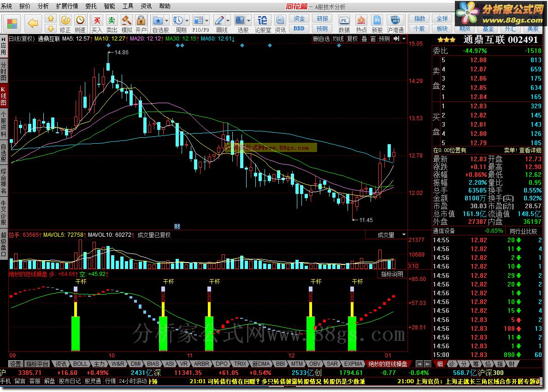Click the 指数 index button
Screen dimensions: 548x392
tap(420, 18)
